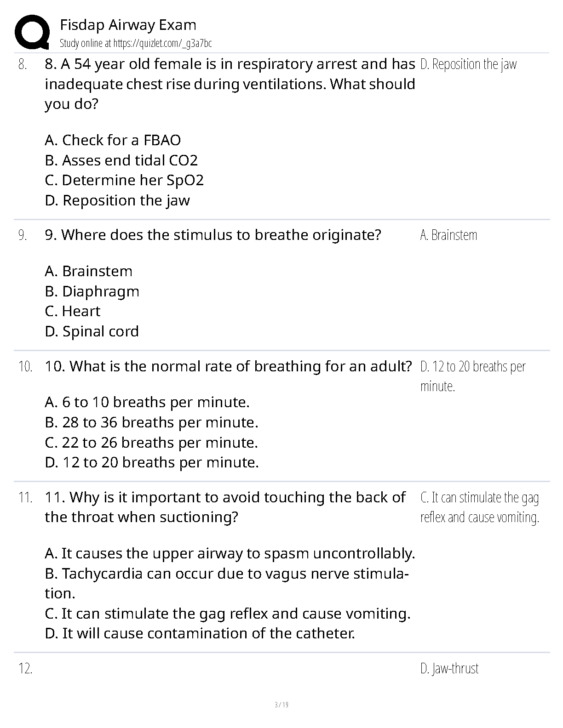
Task: Choose option B. Diaphragm
Action: [92, 291]
